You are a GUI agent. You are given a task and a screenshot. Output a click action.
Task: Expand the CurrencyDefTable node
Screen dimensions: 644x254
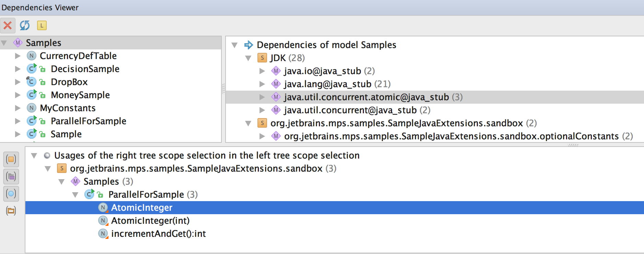[x=18, y=56]
